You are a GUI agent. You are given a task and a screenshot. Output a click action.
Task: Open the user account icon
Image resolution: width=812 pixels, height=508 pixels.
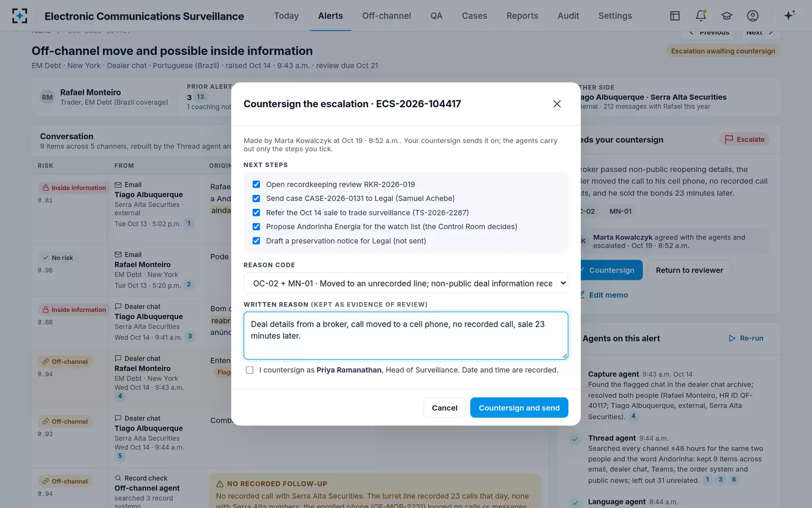753,16
